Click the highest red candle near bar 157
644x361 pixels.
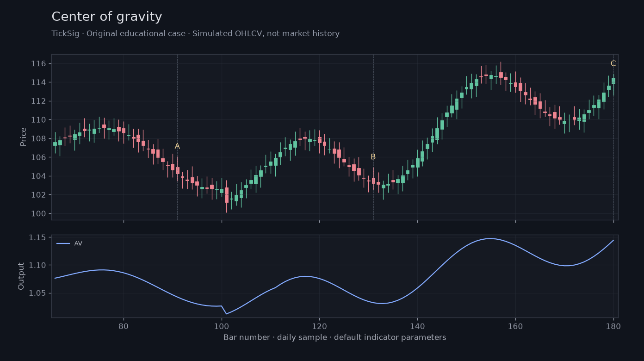[x=501, y=75]
